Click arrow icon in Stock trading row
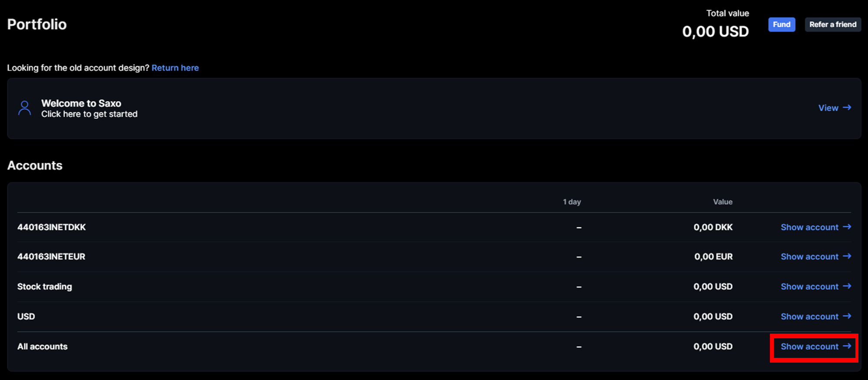The height and width of the screenshot is (380, 868). pos(847,286)
